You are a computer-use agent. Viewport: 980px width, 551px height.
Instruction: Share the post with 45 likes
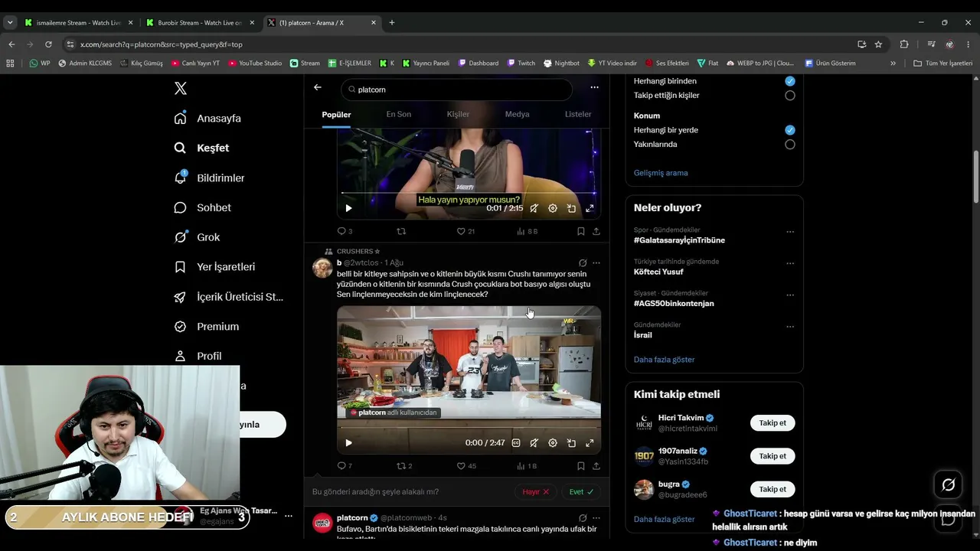point(596,465)
